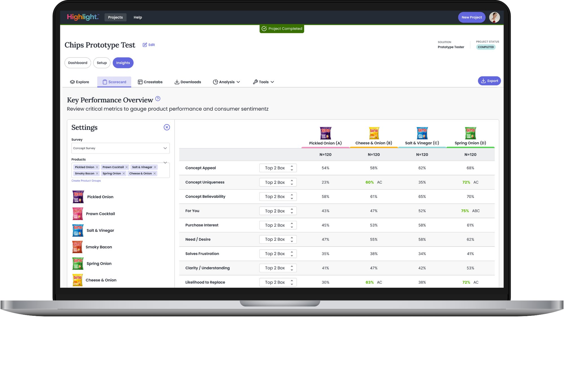Select the Crosstabs icon

point(140,82)
